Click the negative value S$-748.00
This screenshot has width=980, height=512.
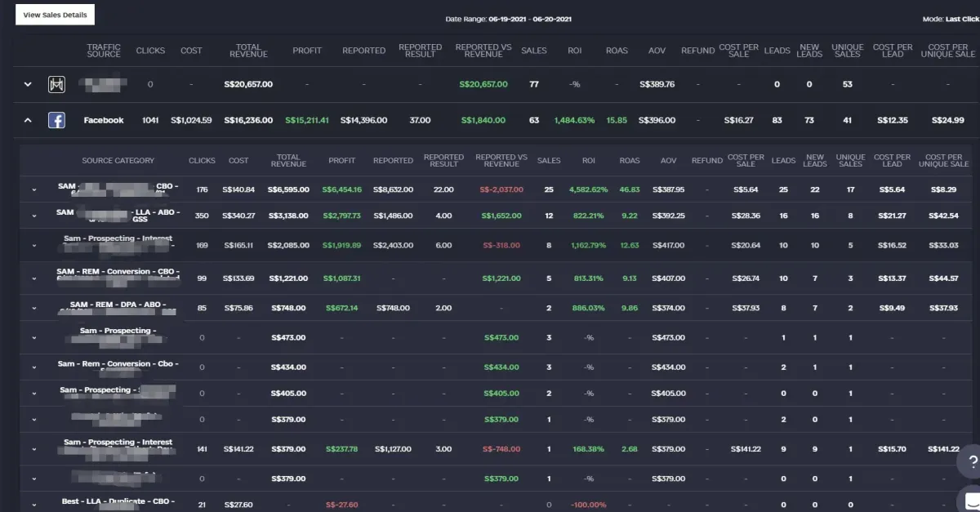(501, 448)
